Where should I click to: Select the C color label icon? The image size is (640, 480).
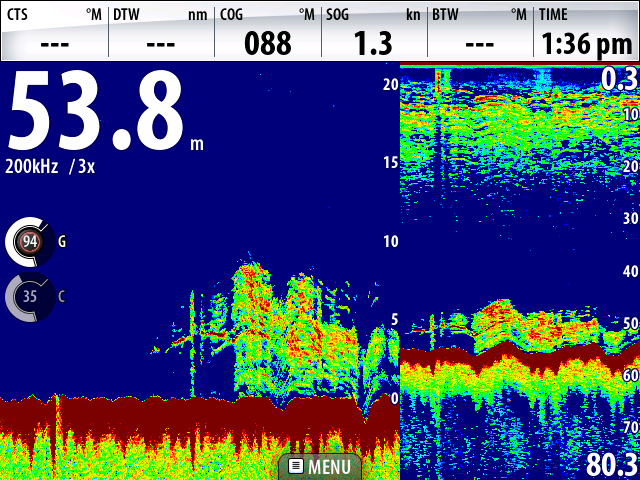(x=62, y=296)
